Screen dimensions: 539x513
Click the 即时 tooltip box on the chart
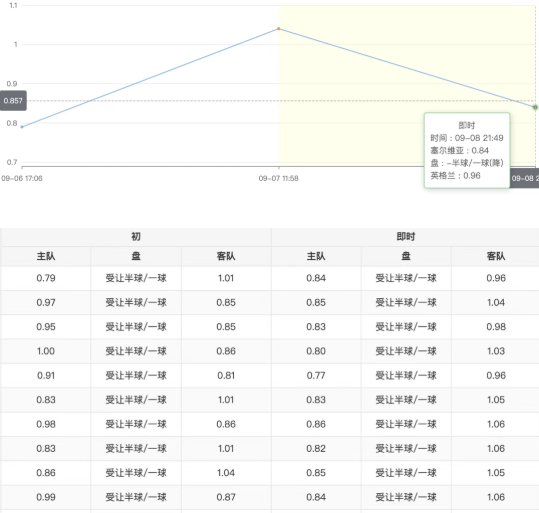click(x=467, y=150)
